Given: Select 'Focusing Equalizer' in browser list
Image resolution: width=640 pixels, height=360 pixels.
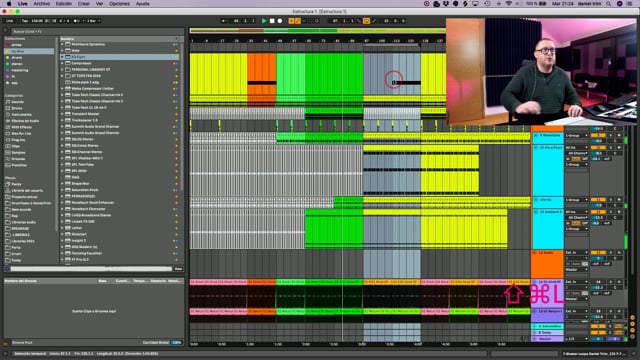Looking at the screenshot, I should (x=87, y=253).
